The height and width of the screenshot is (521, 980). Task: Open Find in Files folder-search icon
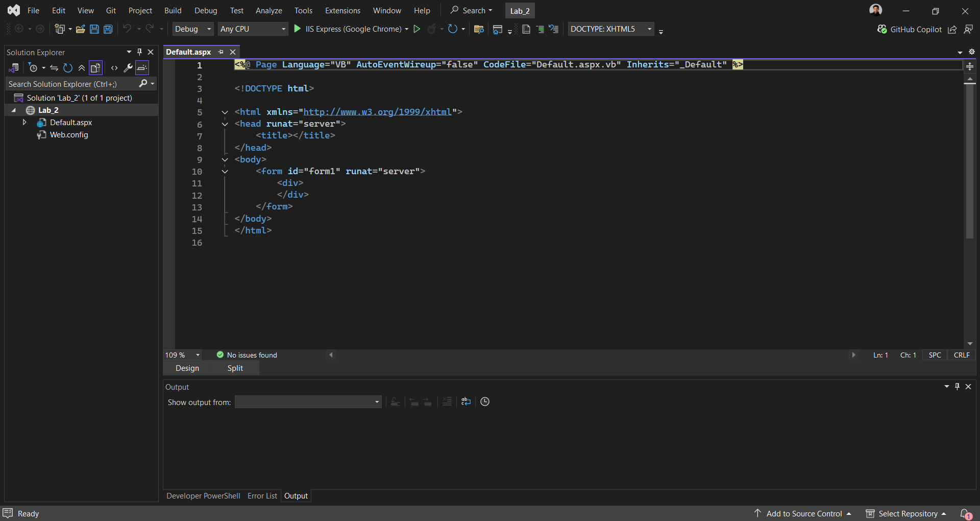coord(479,29)
